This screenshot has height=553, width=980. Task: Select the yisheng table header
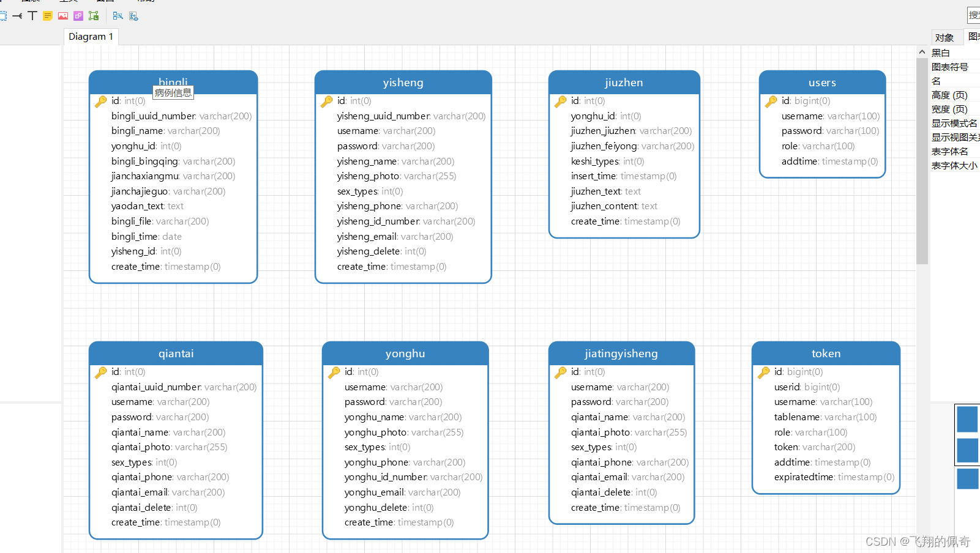[x=403, y=83]
